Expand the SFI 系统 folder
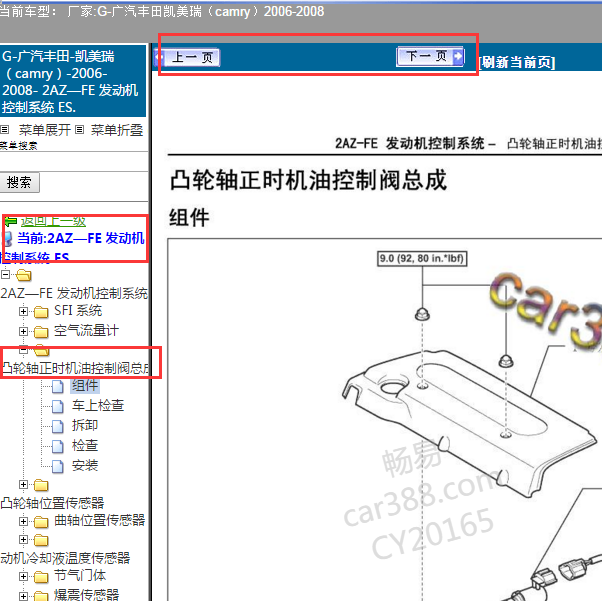The width and height of the screenshot is (602, 601). [23, 311]
